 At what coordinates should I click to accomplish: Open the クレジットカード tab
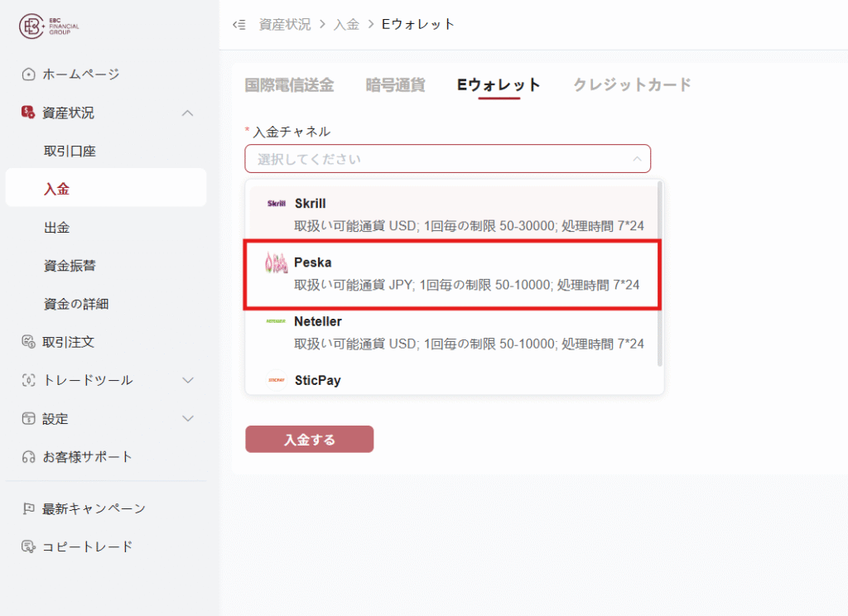coord(632,84)
